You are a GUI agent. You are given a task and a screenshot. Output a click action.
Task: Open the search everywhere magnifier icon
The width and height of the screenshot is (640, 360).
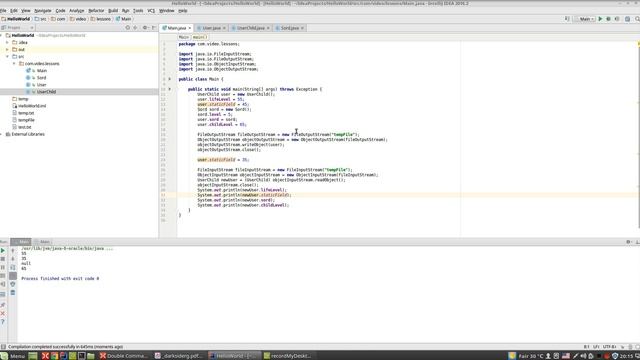click(637, 19)
